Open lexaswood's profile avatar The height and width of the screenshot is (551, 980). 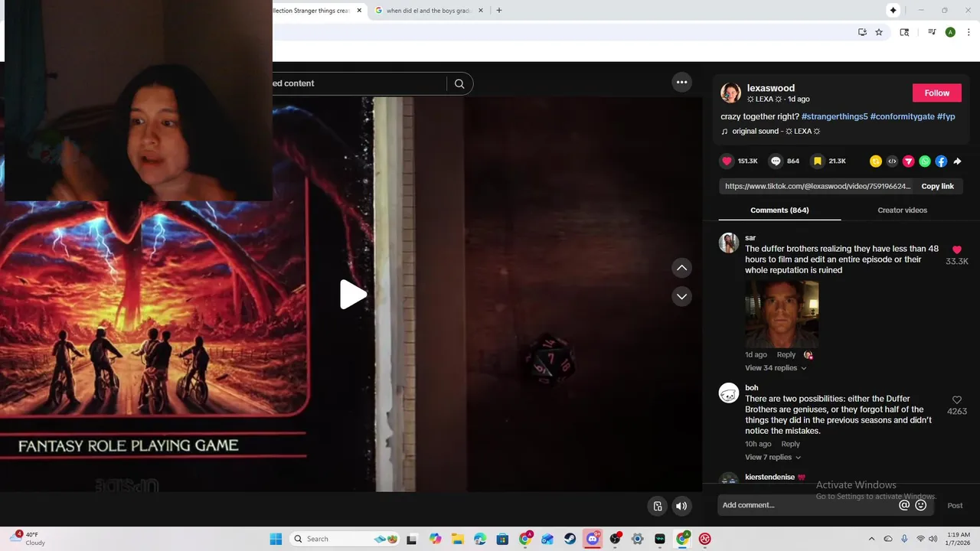pos(730,93)
